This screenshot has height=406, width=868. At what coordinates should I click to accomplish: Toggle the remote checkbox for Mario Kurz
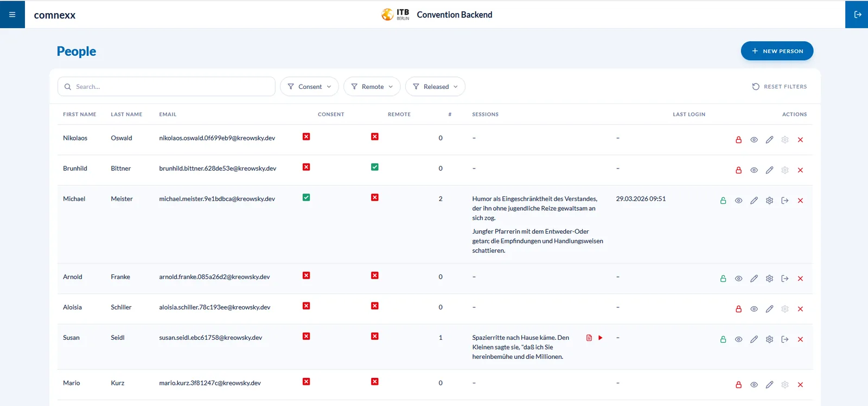[375, 382]
